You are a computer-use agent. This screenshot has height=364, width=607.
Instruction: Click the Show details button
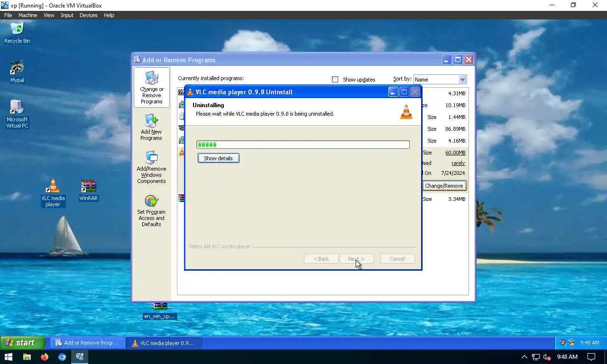tap(218, 158)
